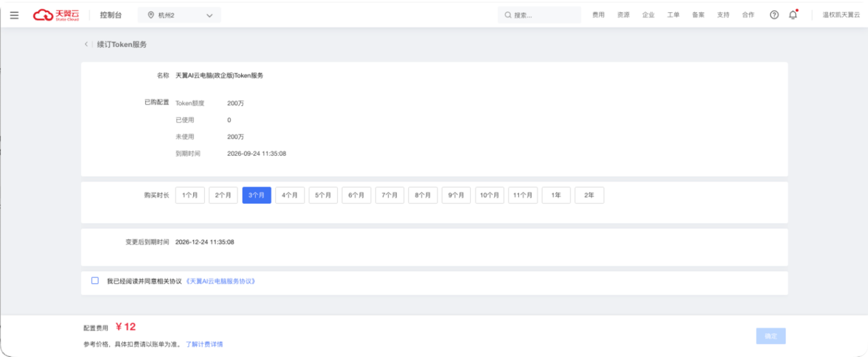
Task: Select the 9个月 purchase duration
Action: (x=456, y=195)
